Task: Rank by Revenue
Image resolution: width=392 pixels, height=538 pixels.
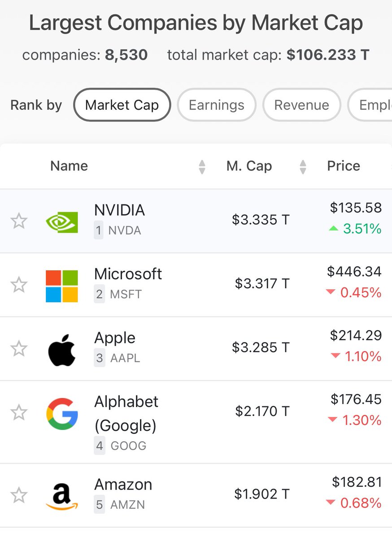Action: click(x=302, y=105)
